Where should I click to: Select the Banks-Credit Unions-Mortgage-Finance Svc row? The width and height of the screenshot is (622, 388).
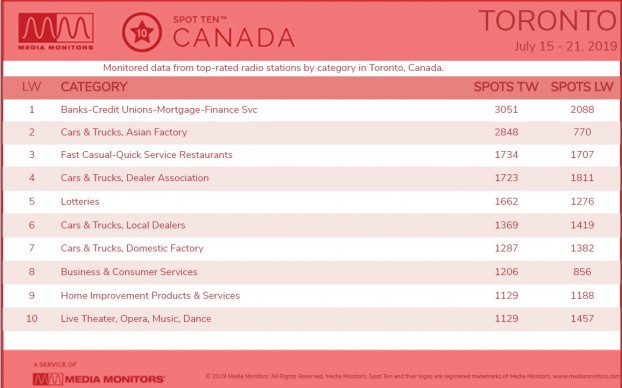(311, 110)
